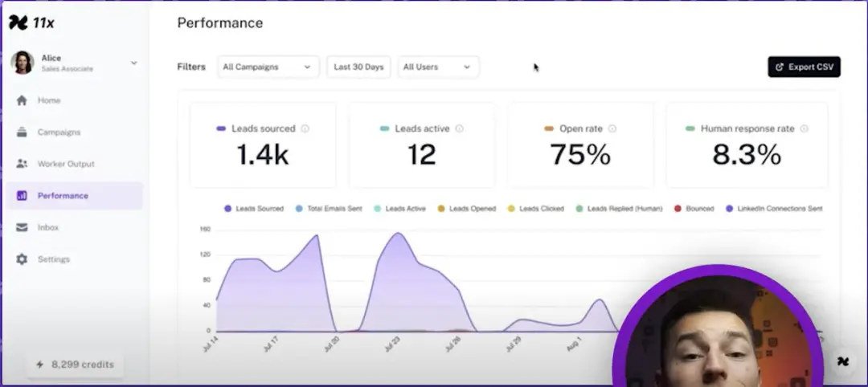
Task: Open the Last 30 Days date filter
Action: [358, 67]
